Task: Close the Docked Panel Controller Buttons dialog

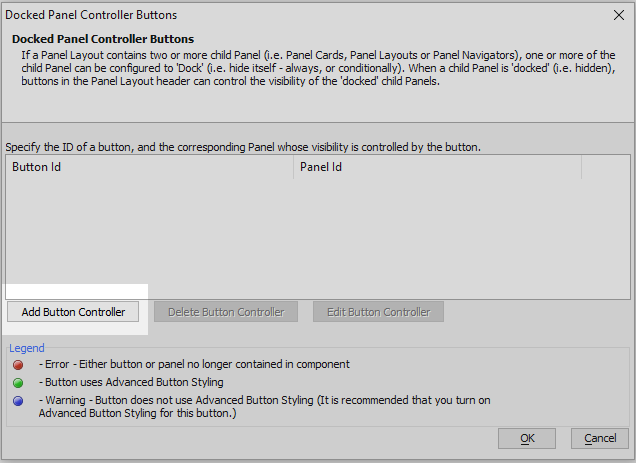Action: coord(619,15)
